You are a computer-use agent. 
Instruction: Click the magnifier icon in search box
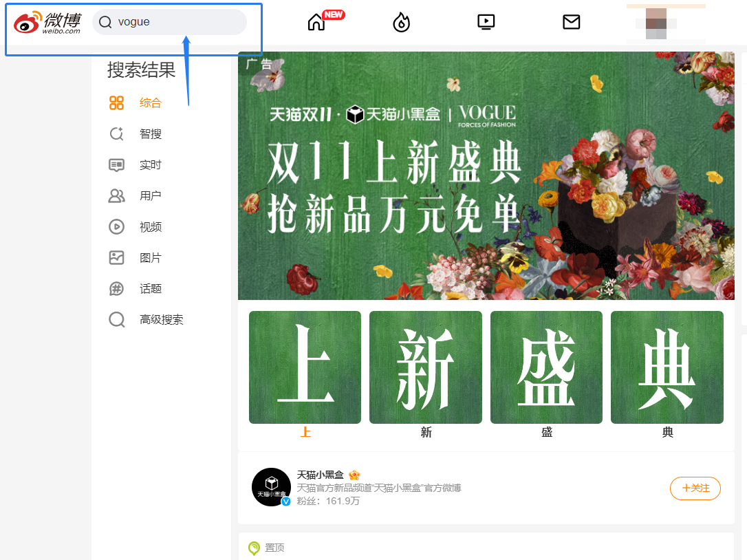pos(105,22)
